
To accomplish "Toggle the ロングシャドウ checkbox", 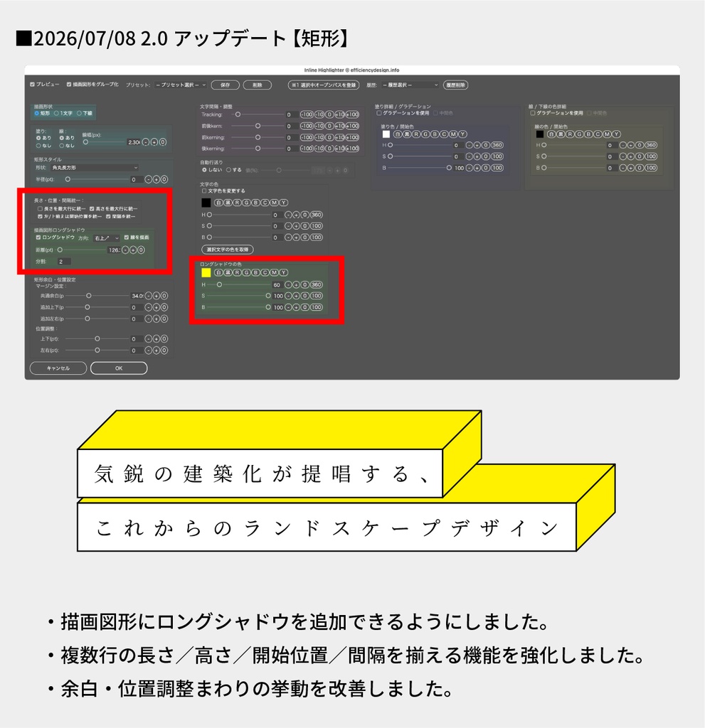I will (38, 237).
